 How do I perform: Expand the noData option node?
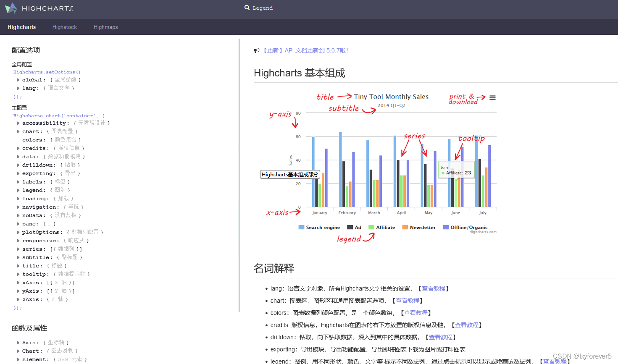pyautogui.click(x=18, y=215)
